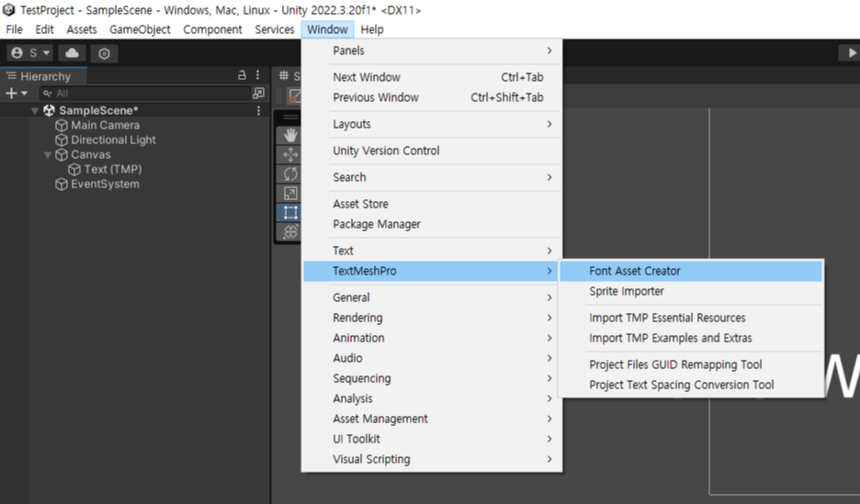Switch to the Hierarchy tab
Viewport: 860px width, 504px height.
[43, 76]
